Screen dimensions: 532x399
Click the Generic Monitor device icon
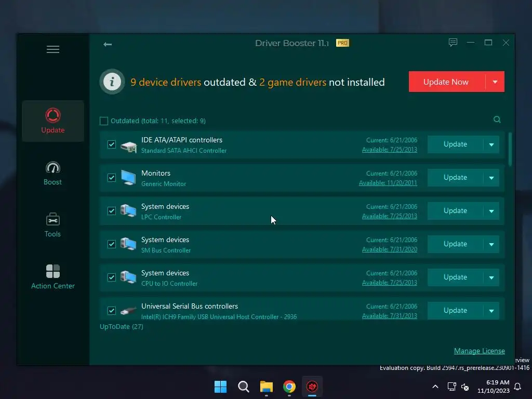pos(129,178)
